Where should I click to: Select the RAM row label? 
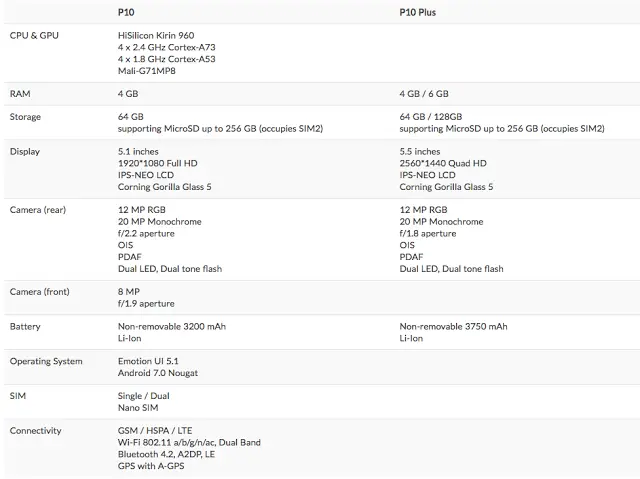pyautogui.click(x=20, y=94)
